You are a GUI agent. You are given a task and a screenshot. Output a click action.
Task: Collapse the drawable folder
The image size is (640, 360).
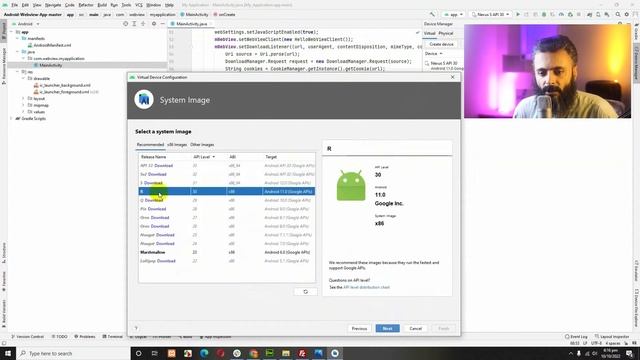click(x=23, y=78)
